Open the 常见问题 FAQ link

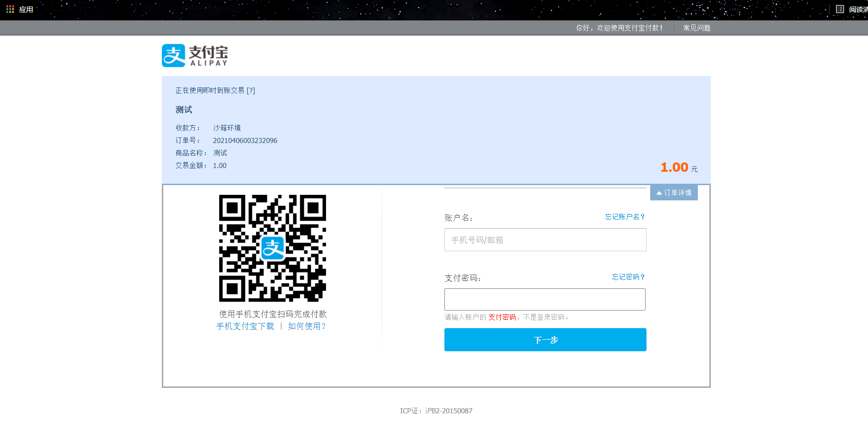(697, 28)
